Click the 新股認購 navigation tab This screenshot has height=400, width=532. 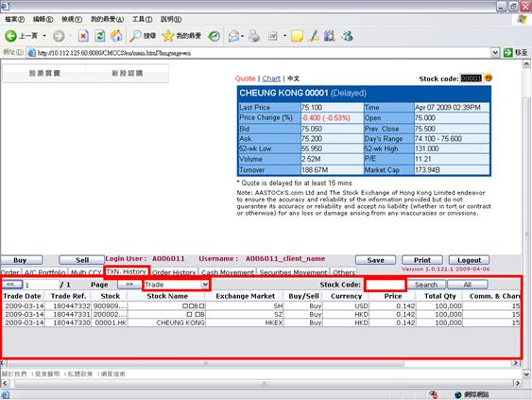click(128, 73)
